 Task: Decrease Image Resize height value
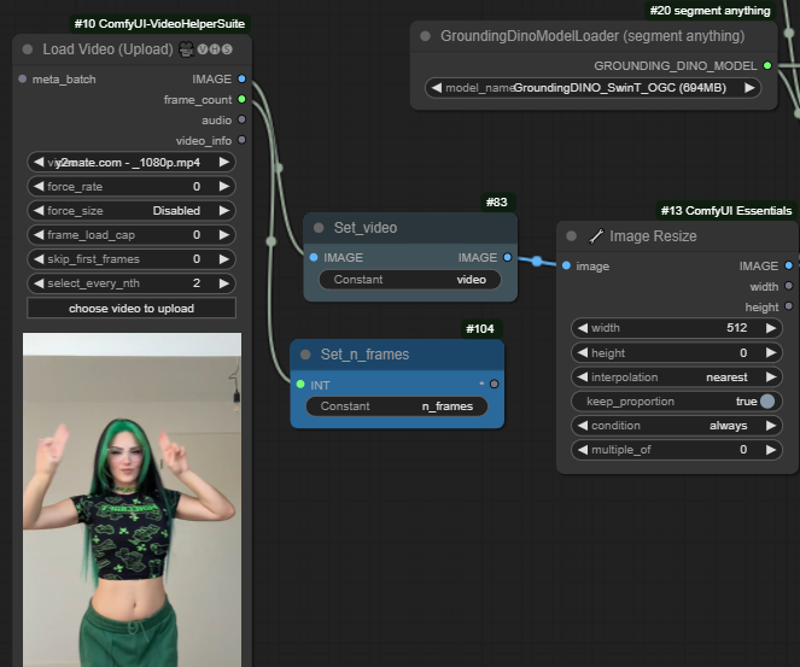click(x=582, y=353)
